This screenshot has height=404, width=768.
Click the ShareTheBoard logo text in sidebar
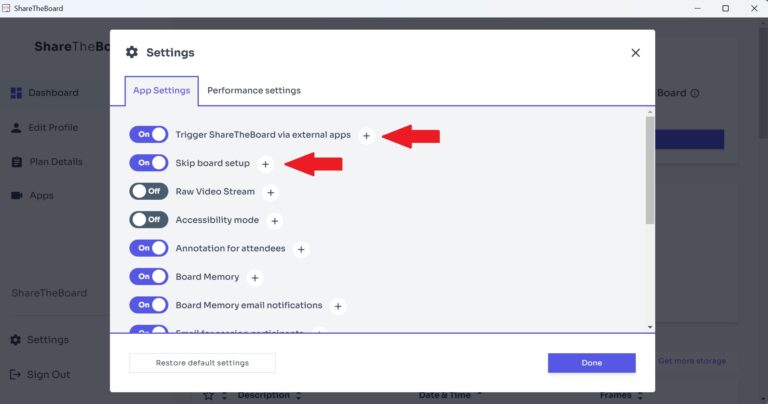72,47
